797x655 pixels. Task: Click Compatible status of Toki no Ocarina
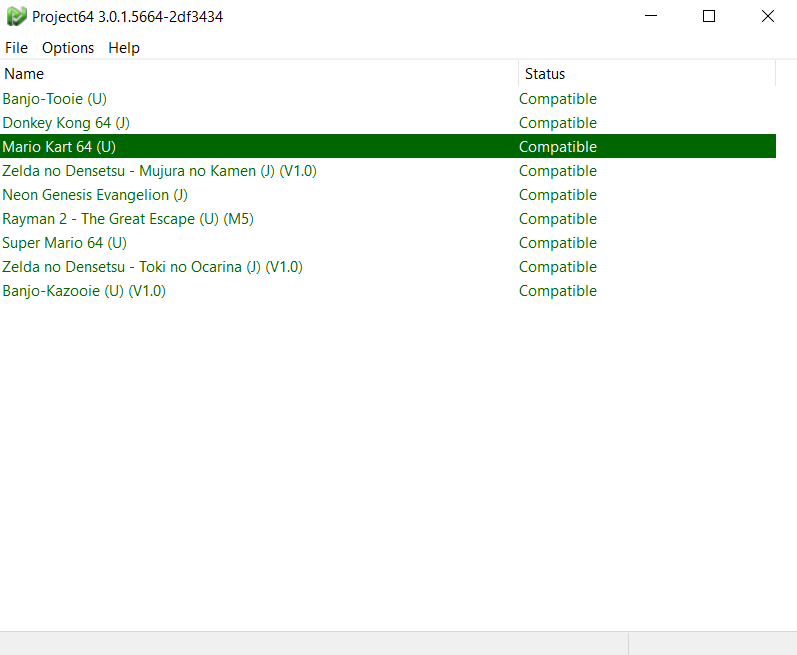(x=558, y=267)
